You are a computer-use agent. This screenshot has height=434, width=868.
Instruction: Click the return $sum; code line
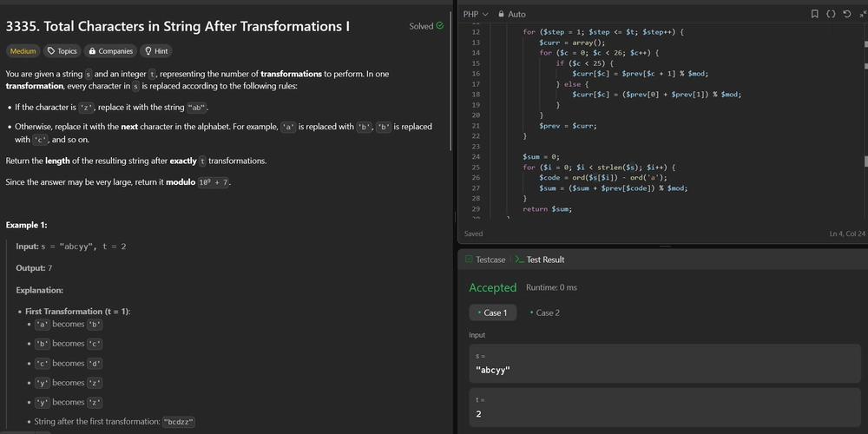[x=547, y=209]
